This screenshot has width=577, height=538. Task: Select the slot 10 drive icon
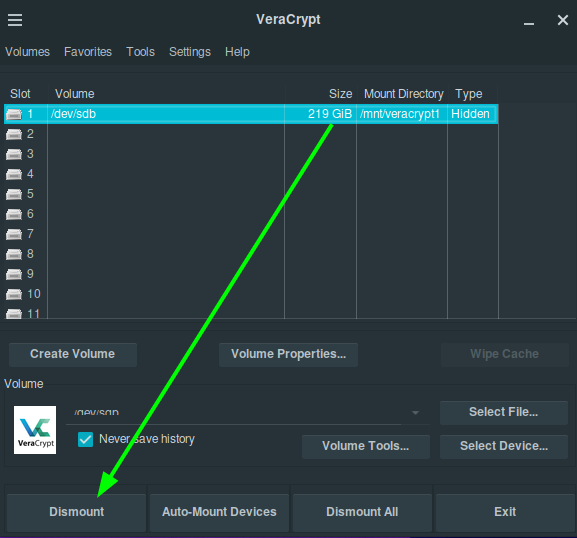(14, 294)
